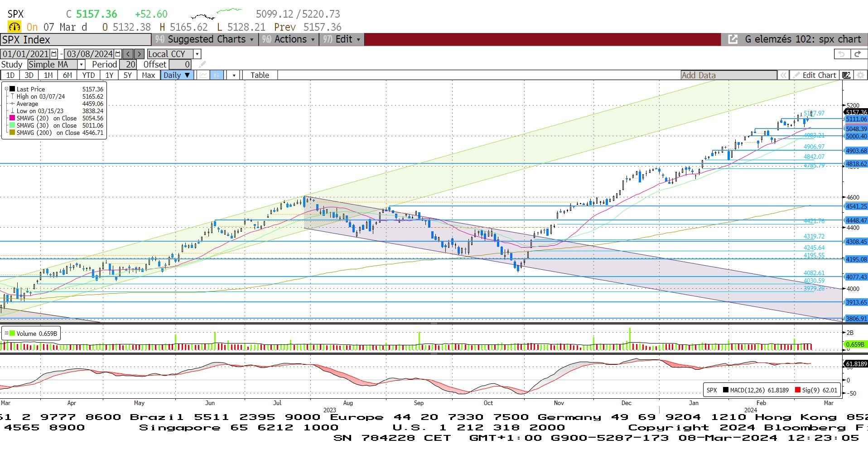The image size is (868, 463).
Task: Open chart settings gear icon
Action: tap(860, 75)
